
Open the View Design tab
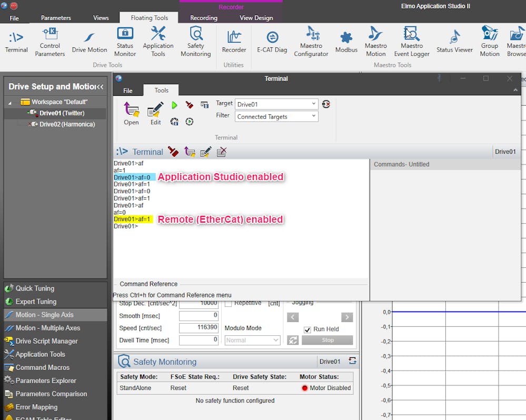click(256, 18)
